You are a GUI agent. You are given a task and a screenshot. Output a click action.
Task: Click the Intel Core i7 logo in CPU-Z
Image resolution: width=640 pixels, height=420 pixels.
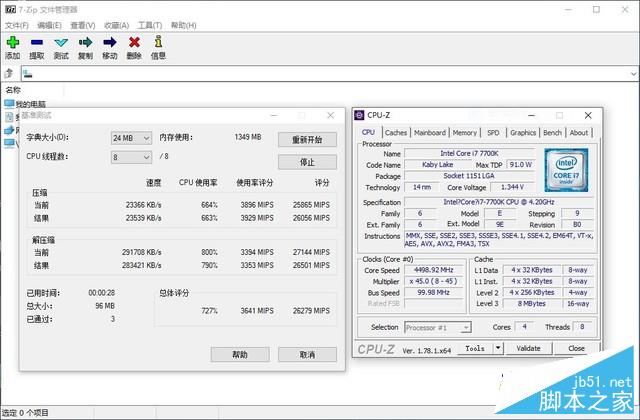[x=566, y=170]
